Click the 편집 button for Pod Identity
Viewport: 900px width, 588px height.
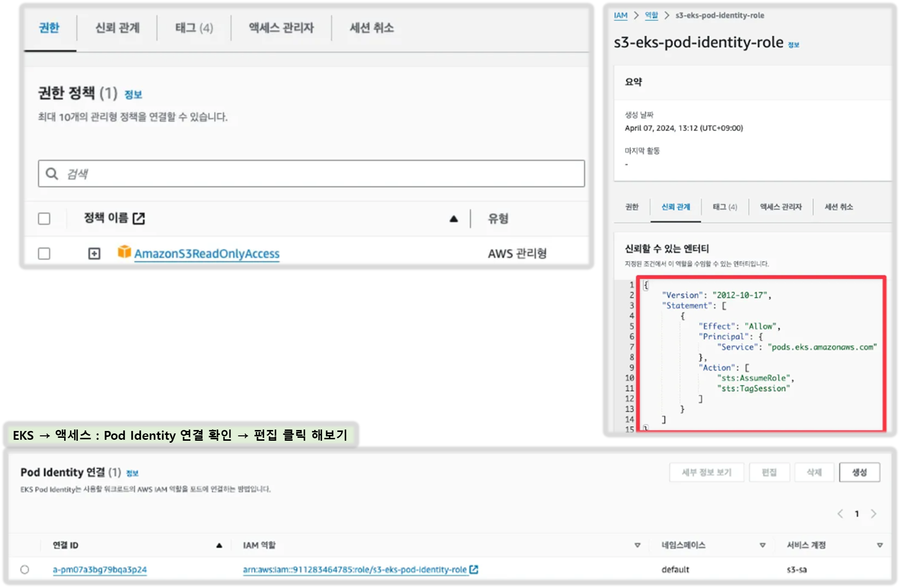(769, 472)
